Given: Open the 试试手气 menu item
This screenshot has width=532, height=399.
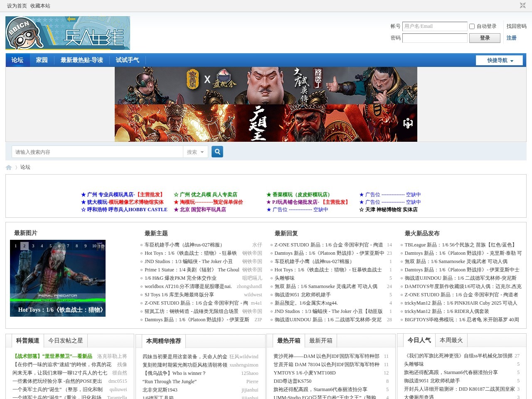Looking at the screenshot, I should tap(127, 60).
